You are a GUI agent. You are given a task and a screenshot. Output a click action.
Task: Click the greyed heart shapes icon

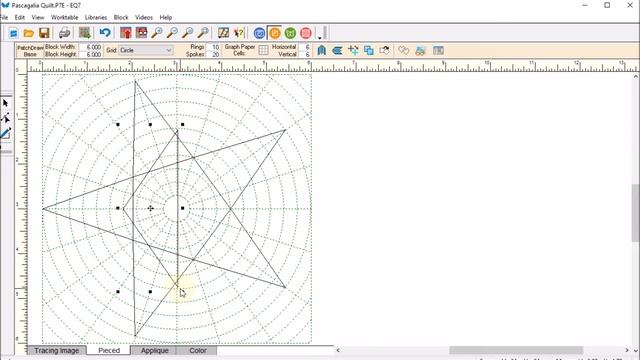click(x=404, y=50)
